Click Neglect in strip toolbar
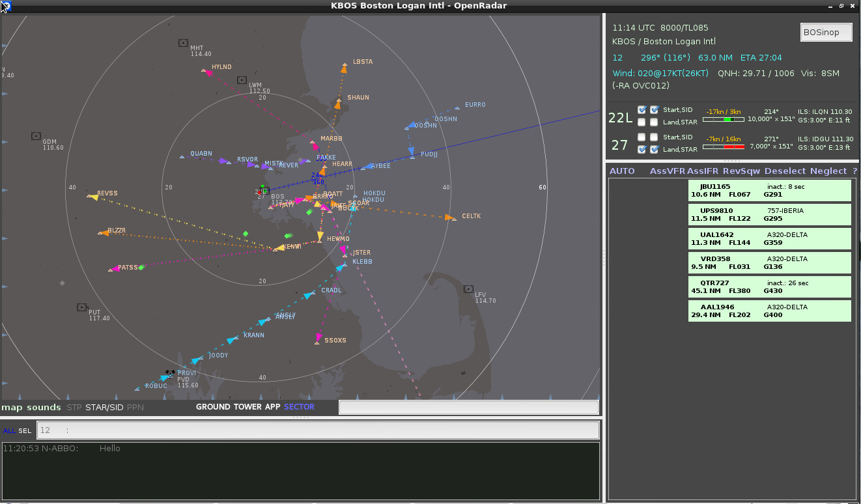 pos(828,171)
